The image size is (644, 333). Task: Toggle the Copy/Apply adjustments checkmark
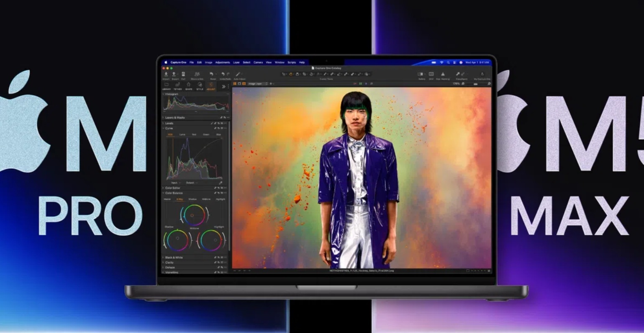[463, 74]
